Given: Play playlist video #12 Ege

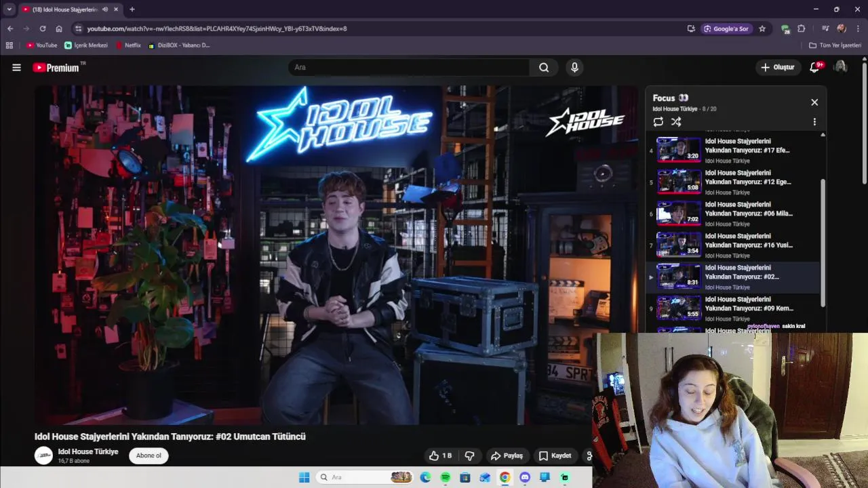Looking at the screenshot, I should coord(733,182).
